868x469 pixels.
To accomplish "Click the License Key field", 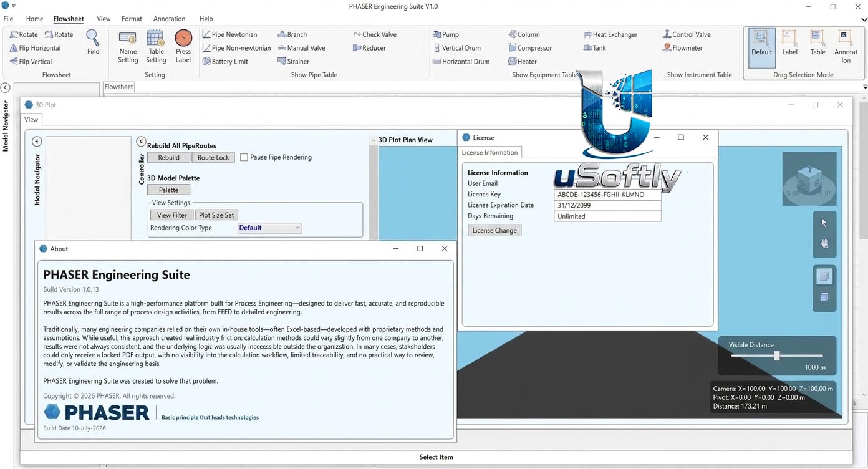I will 607,195.
